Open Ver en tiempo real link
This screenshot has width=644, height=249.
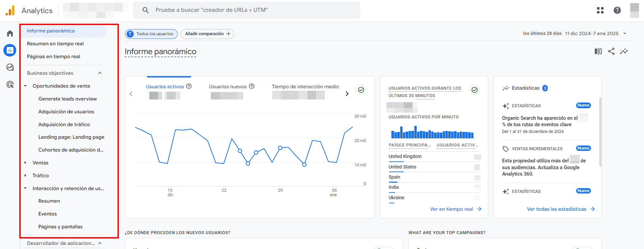pos(452,209)
